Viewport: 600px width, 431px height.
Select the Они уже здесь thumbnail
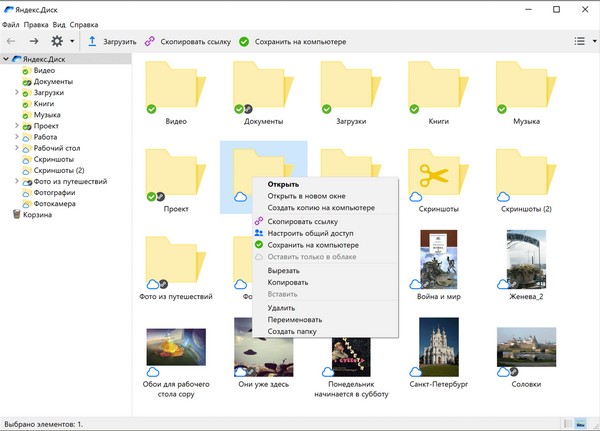coord(264,347)
